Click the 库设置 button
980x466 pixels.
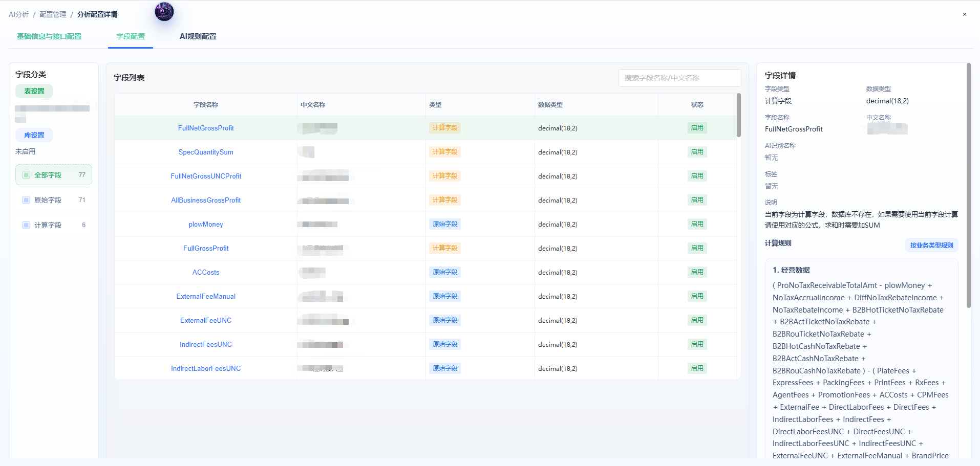tap(34, 135)
